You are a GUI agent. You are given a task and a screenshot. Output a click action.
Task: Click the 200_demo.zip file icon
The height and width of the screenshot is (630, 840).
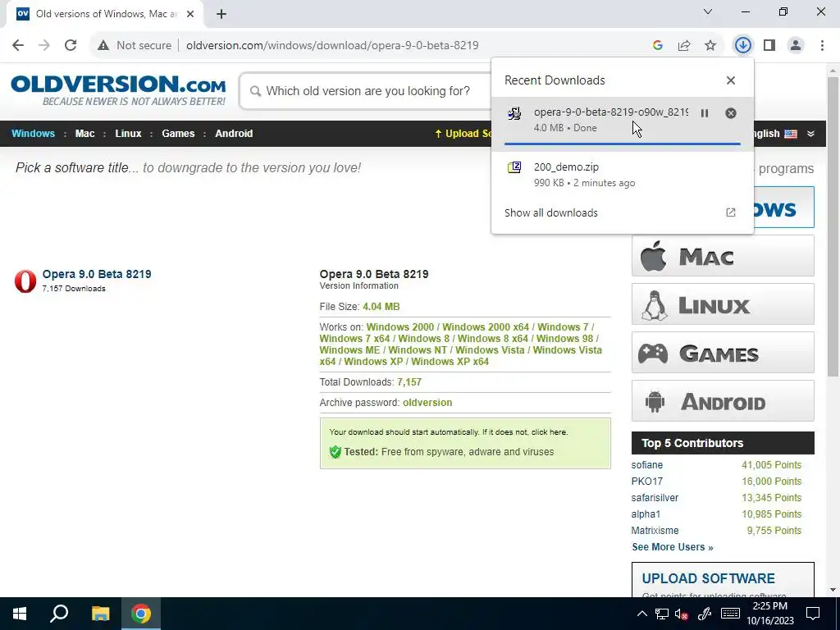click(514, 167)
